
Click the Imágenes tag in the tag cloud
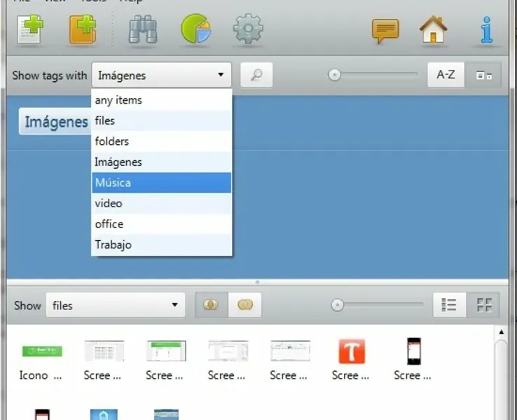(55, 122)
